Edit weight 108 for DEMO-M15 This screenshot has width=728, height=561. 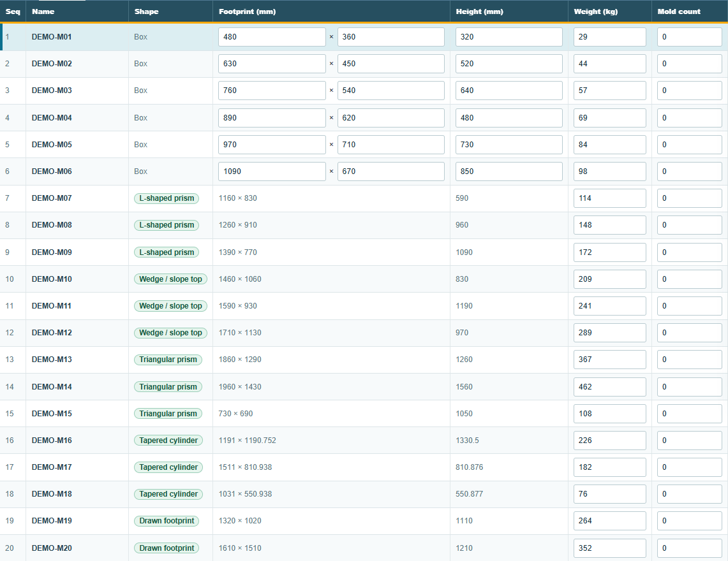pyautogui.click(x=609, y=414)
